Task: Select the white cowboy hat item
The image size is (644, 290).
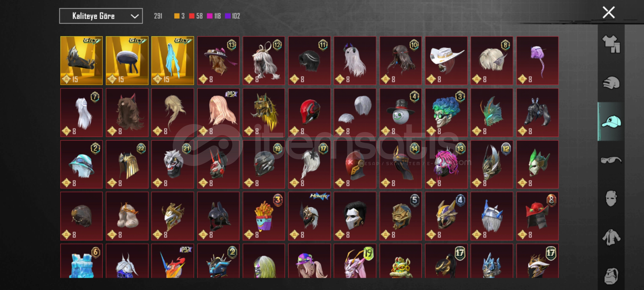Action: coord(446,61)
